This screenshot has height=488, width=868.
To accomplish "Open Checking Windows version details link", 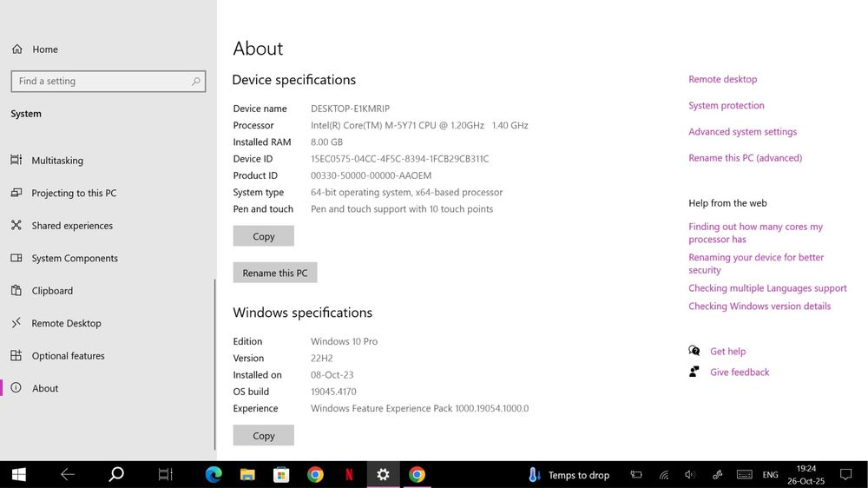I will [759, 307].
